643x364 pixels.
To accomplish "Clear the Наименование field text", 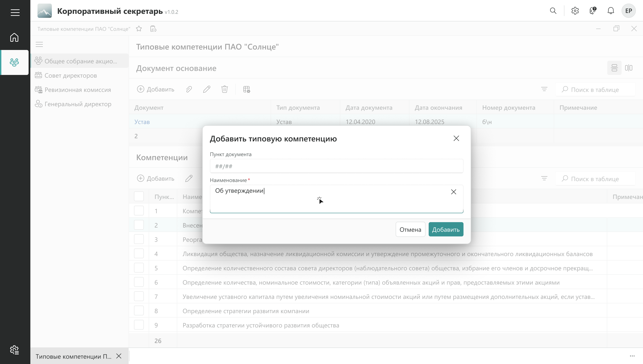I will click(x=453, y=192).
